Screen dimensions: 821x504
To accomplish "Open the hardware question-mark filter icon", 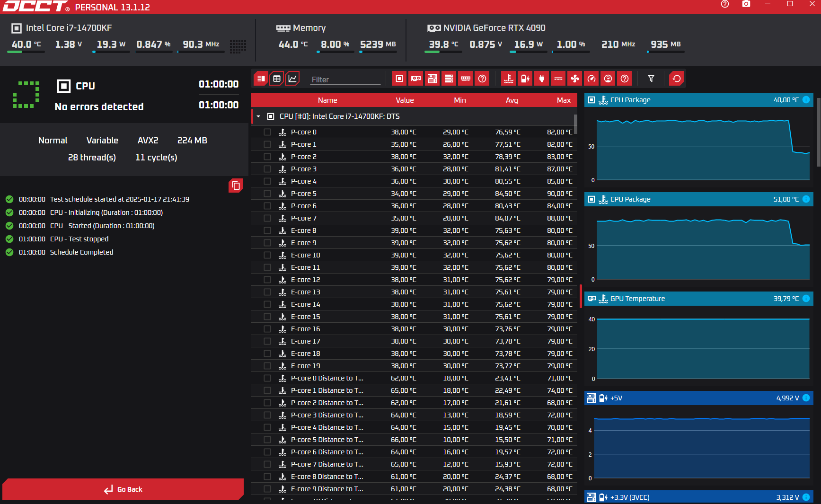I will click(x=482, y=79).
